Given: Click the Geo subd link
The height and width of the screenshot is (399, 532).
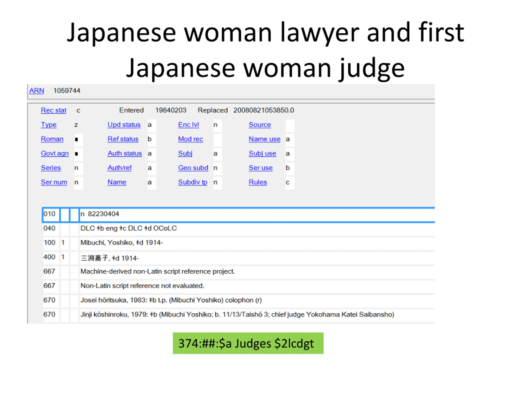Looking at the screenshot, I should tap(193, 168).
